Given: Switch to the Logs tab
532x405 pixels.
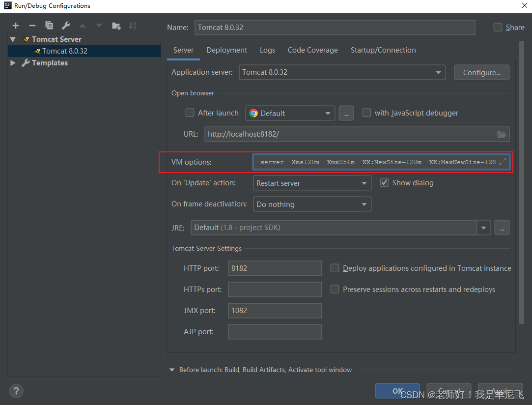Looking at the screenshot, I should (267, 50).
